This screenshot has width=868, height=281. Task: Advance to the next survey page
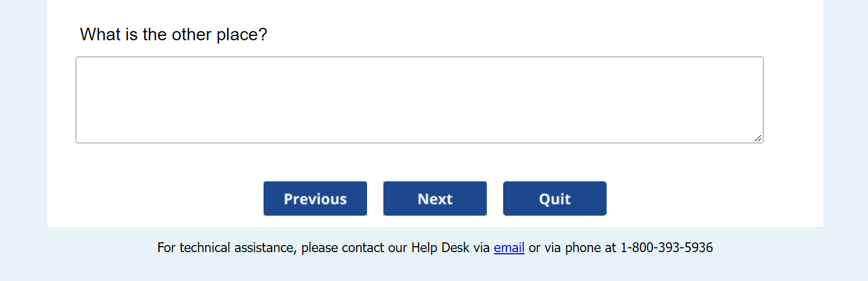pos(435,199)
